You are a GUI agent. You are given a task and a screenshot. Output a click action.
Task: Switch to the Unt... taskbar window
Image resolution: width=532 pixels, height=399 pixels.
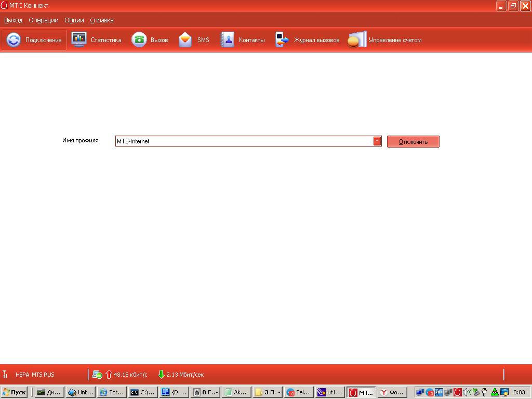pos(81,392)
